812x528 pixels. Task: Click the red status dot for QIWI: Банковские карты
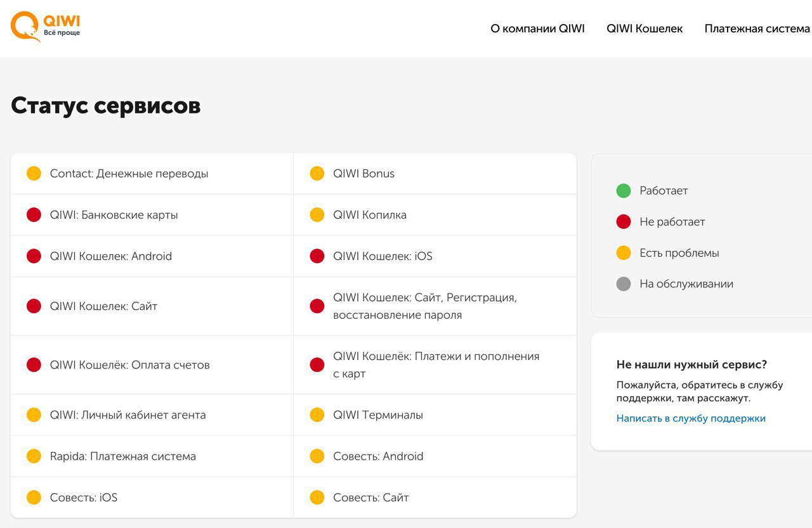tap(34, 215)
